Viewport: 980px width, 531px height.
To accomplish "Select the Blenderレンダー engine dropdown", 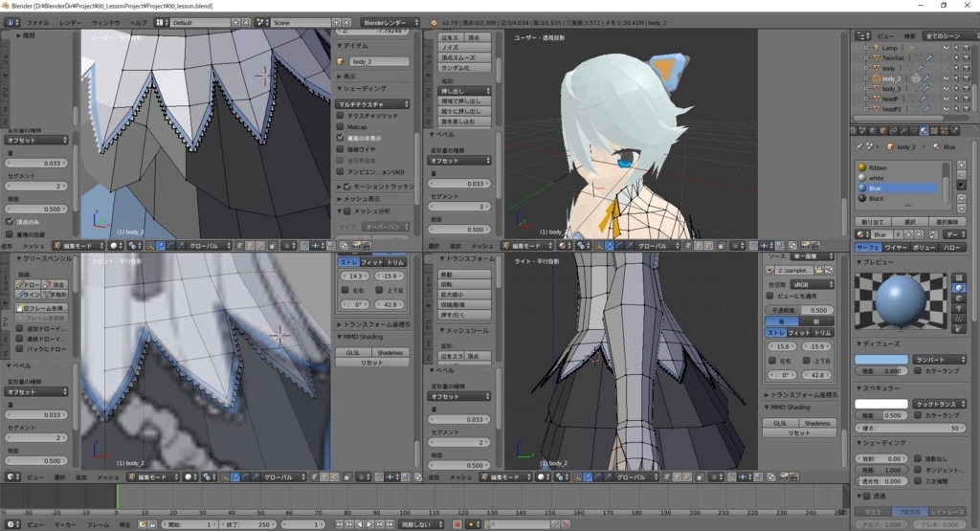I will [390, 23].
